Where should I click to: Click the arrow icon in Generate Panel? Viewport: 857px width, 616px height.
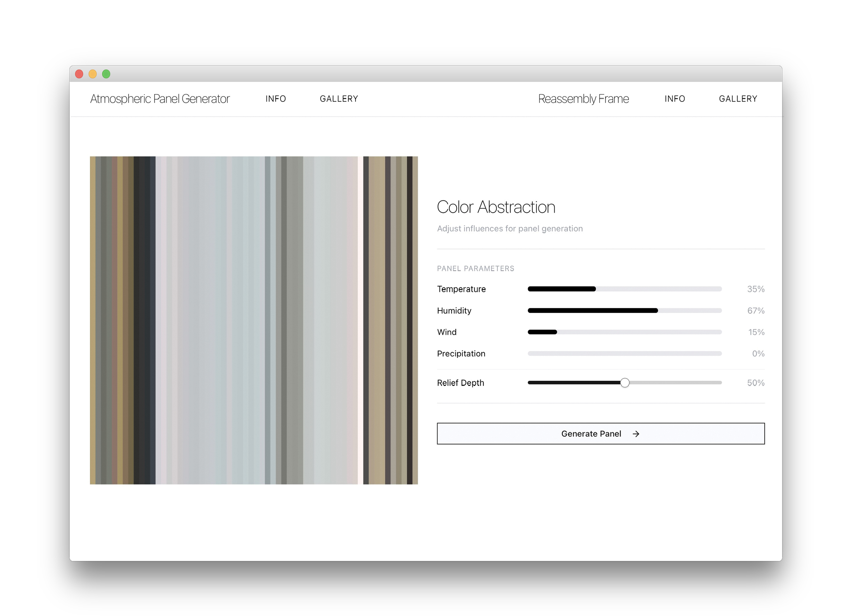(x=636, y=434)
